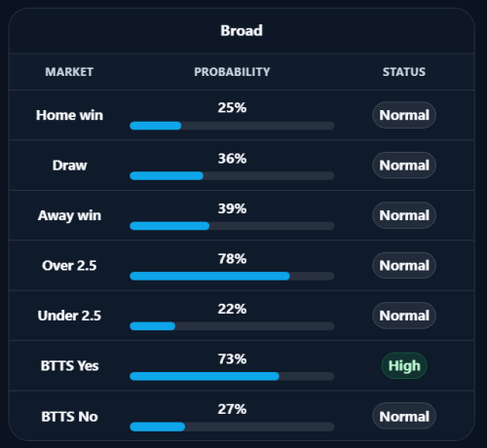Click Normal status badge for BTTS No
Image resolution: width=487 pixels, height=448 pixels.
pyautogui.click(x=404, y=417)
